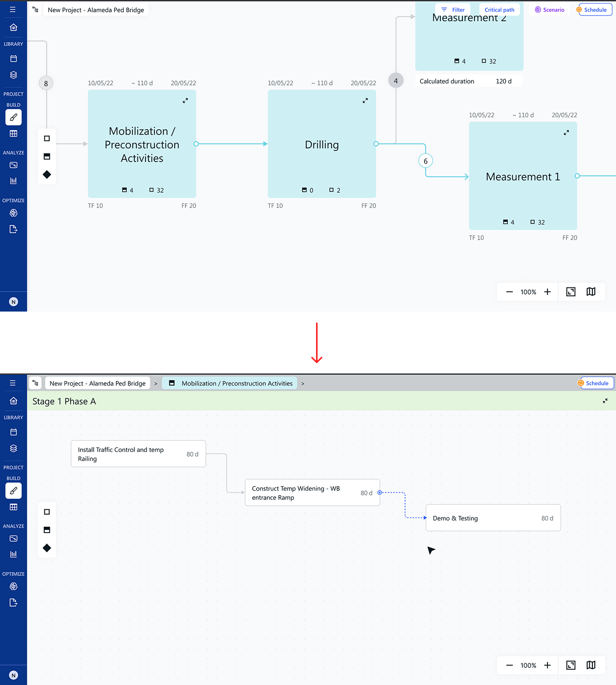
Task: Click fit-to-screen icon in top zoom bar
Action: click(571, 292)
